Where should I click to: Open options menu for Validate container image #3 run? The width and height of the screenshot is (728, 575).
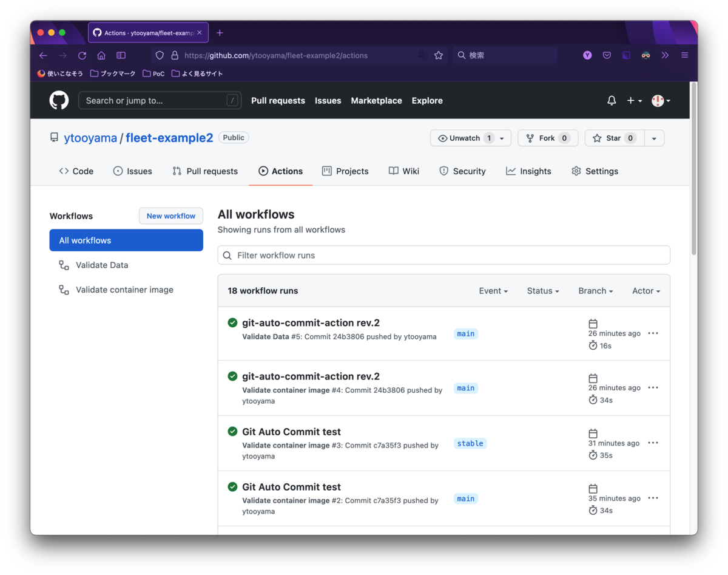pos(653,443)
